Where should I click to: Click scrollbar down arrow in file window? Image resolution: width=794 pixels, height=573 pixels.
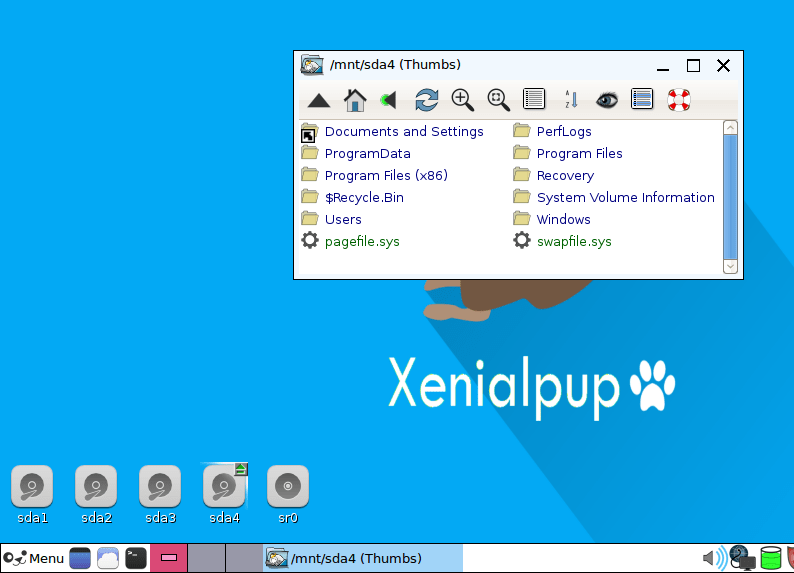click(x=730, y=266)
